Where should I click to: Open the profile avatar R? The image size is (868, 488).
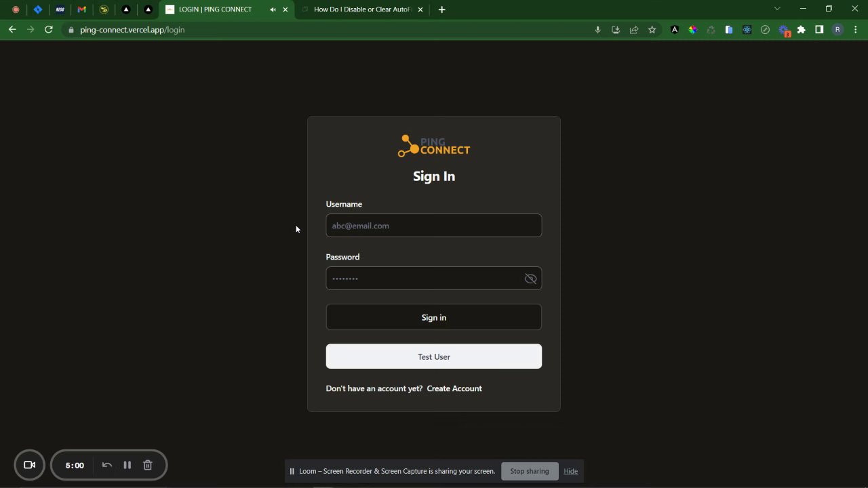(x=837, y=30)
